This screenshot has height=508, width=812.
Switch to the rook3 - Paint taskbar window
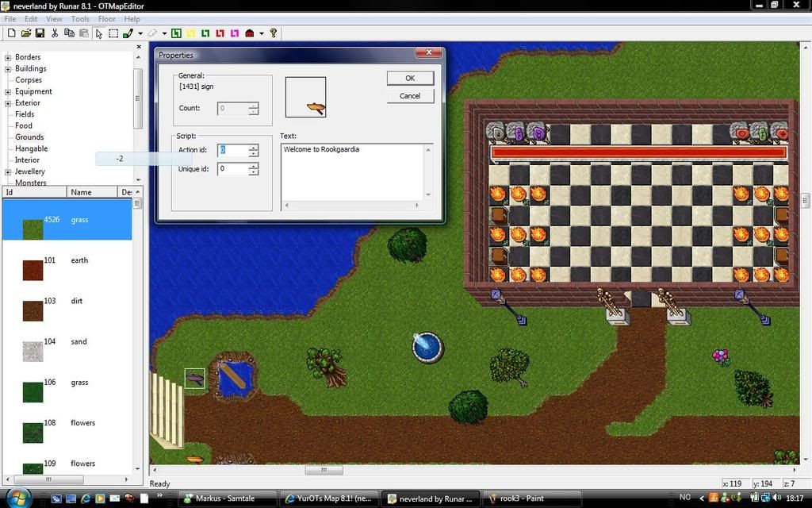[x=532, y=498]
